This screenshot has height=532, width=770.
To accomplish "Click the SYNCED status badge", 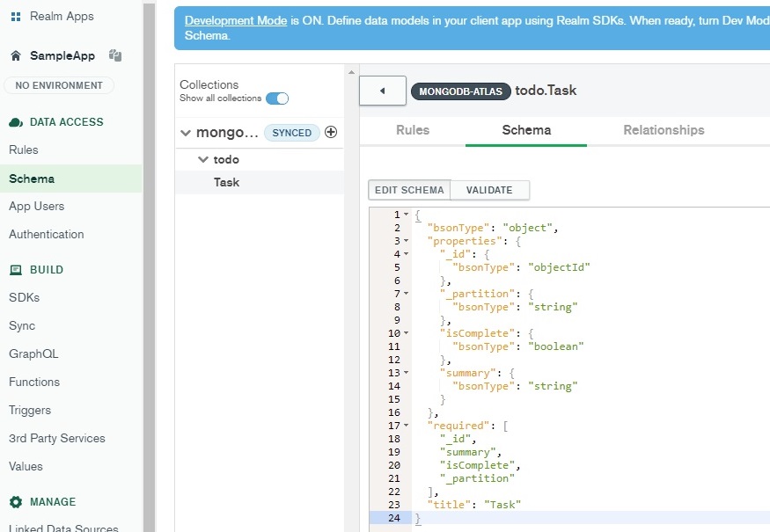I will pyautogui.click(x=291, y=133).
